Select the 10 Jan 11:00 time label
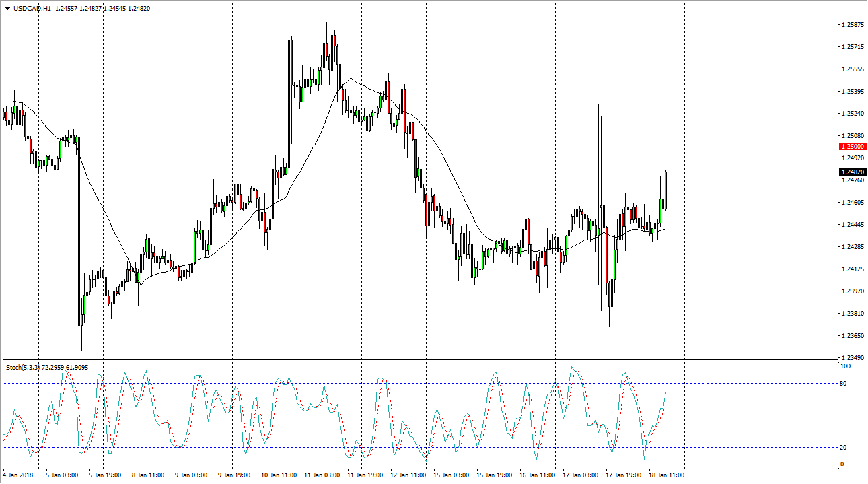 (277, 475)
